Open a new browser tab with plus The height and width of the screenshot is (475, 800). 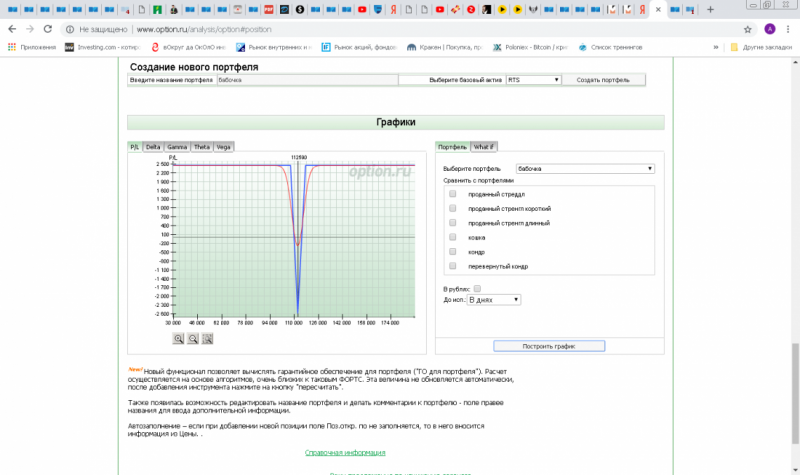[711, 9]
